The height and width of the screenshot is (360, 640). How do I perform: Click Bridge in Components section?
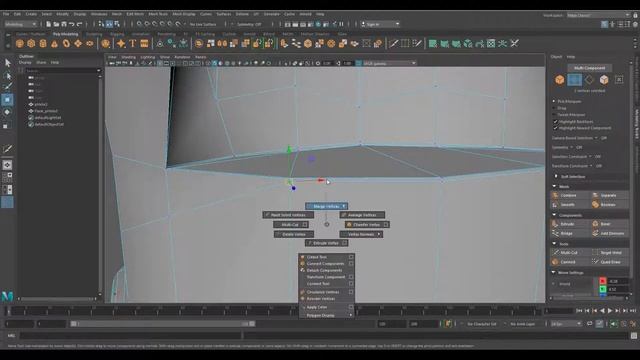570,233
